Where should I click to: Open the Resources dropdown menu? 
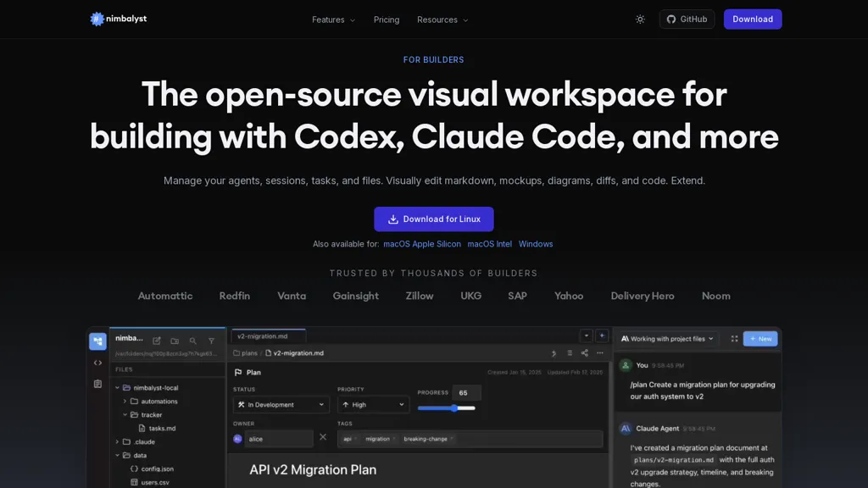tap(442, 20)
